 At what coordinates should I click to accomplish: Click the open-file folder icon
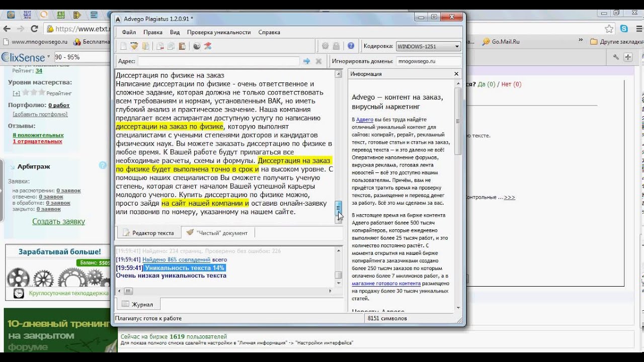pos(145,46)
